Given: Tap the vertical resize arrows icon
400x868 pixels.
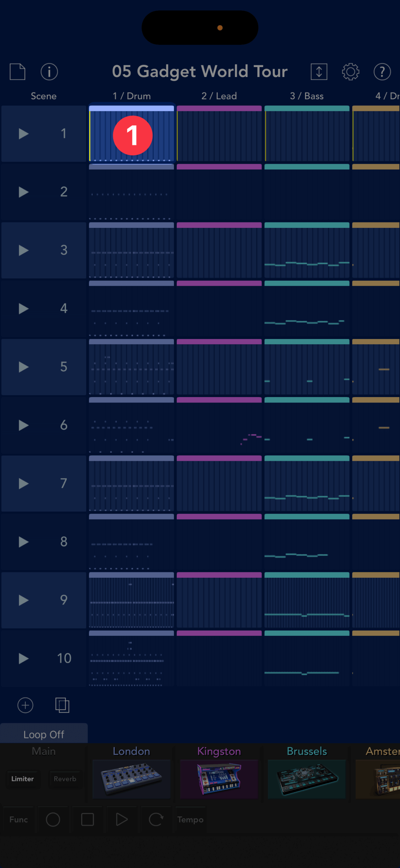Looking at the screenshot, I should point(319,72).
